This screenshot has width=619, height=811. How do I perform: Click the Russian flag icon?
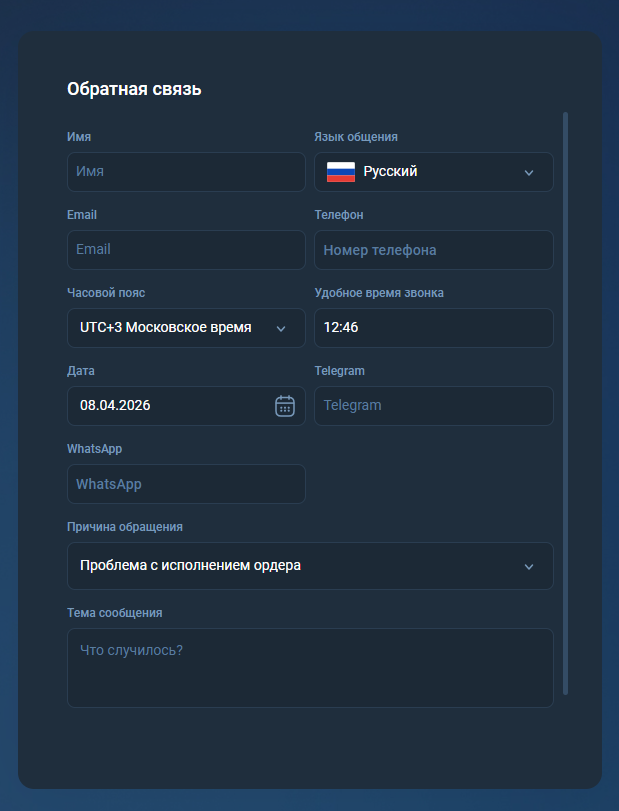coord(341,172)
